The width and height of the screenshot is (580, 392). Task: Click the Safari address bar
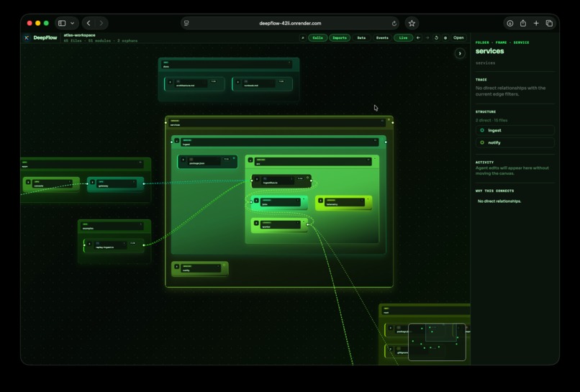[290, 23]
